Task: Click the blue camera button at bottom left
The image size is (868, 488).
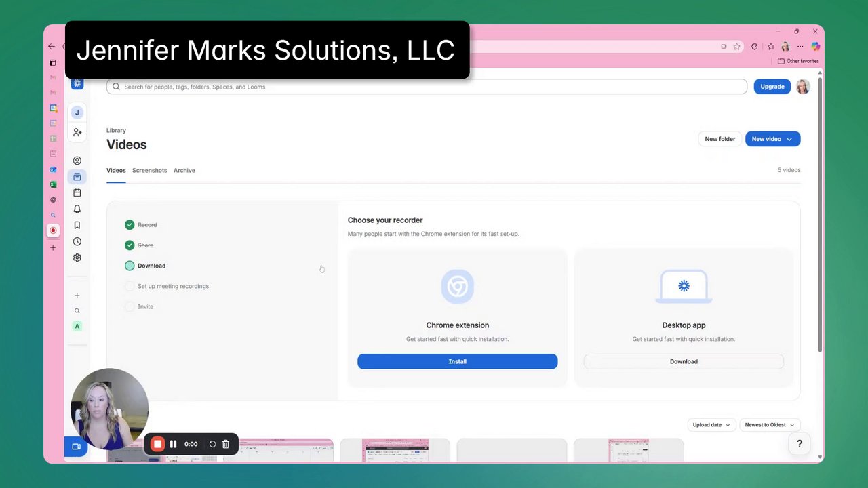Action: click(76, 447)
